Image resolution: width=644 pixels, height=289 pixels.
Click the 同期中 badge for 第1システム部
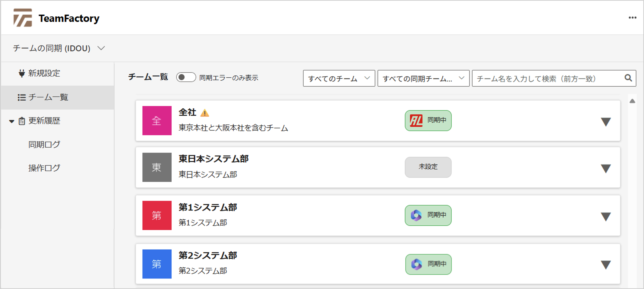(x=428, y=215)
